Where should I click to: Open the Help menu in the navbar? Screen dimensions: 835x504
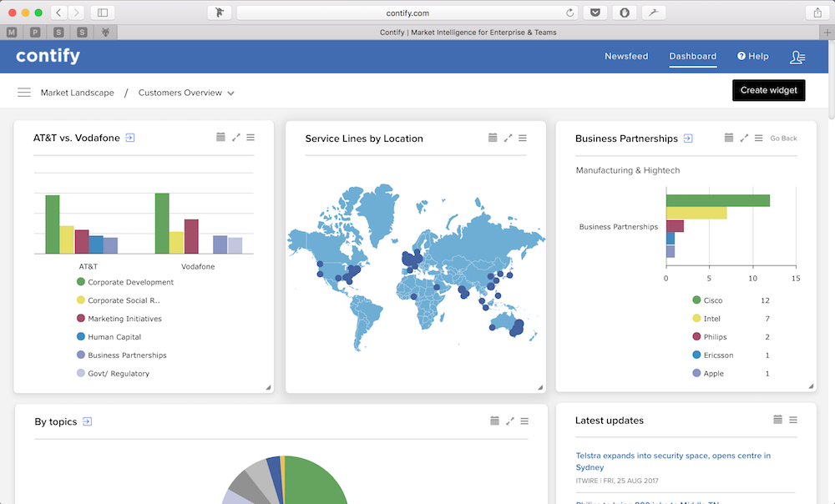click(752, 56)
